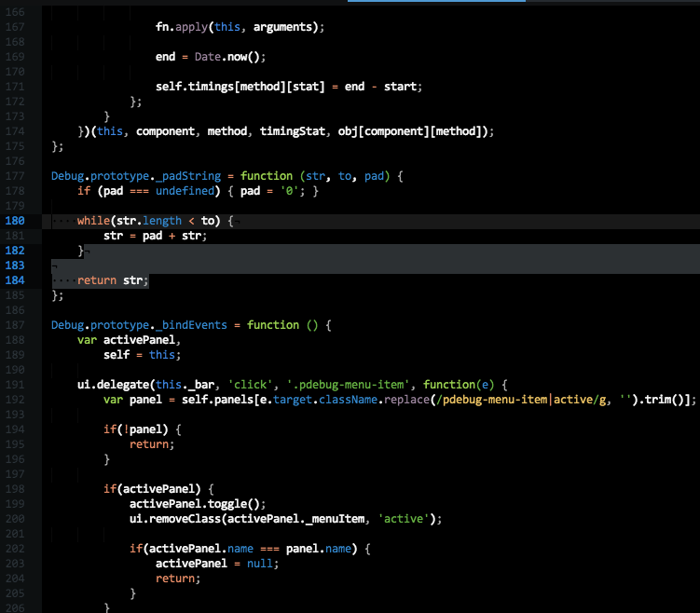Click 'return str;' on line 184
Screen dimensions: 700x613
point(113,280)
